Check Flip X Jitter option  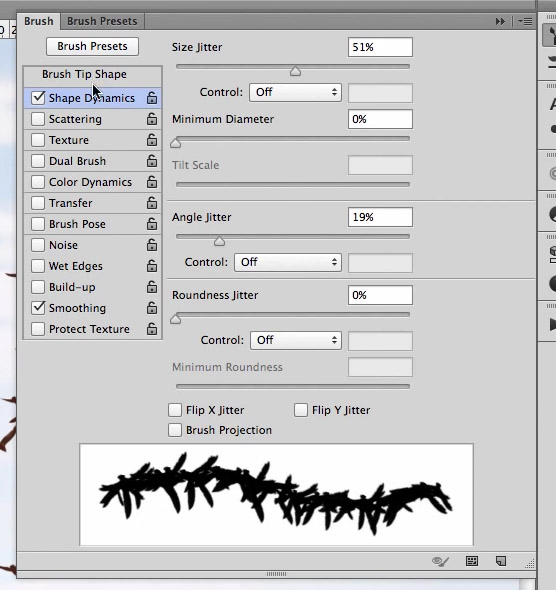(175, 410)
